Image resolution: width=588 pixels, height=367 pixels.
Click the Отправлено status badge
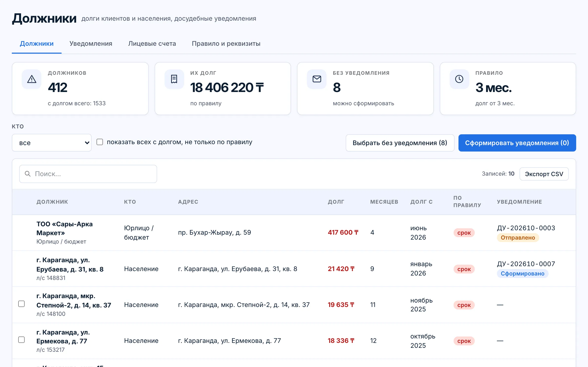pos(518,238)
